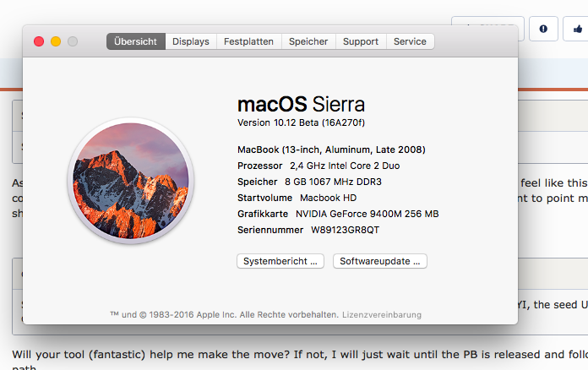Click the Macbook HD startup volume value
This screenshot has width=588, height=370.
(x=328, y=198)
